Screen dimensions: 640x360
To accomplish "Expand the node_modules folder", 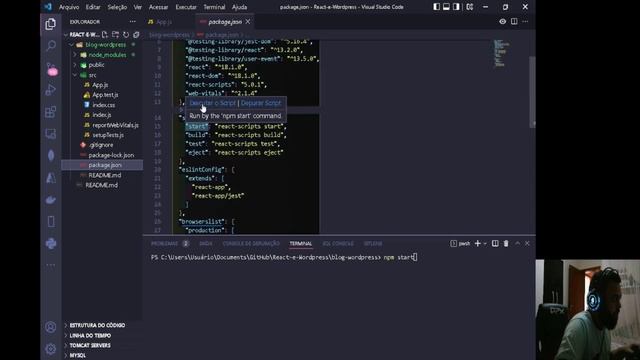I will click(x=75, y=55).
